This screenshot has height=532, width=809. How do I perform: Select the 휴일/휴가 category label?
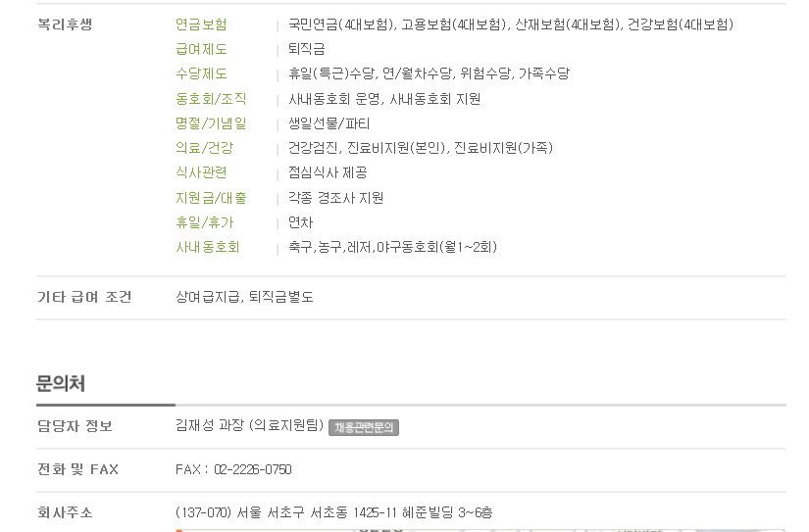205,222
